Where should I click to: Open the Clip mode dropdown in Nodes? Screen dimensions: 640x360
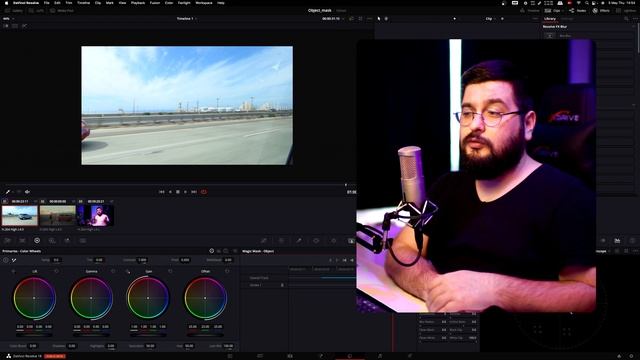click(491, 19)
